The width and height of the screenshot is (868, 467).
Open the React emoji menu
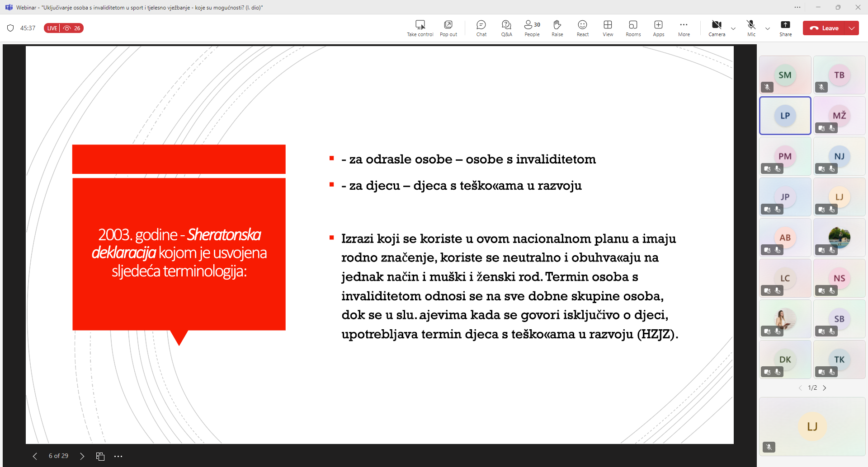coord(583,28)
